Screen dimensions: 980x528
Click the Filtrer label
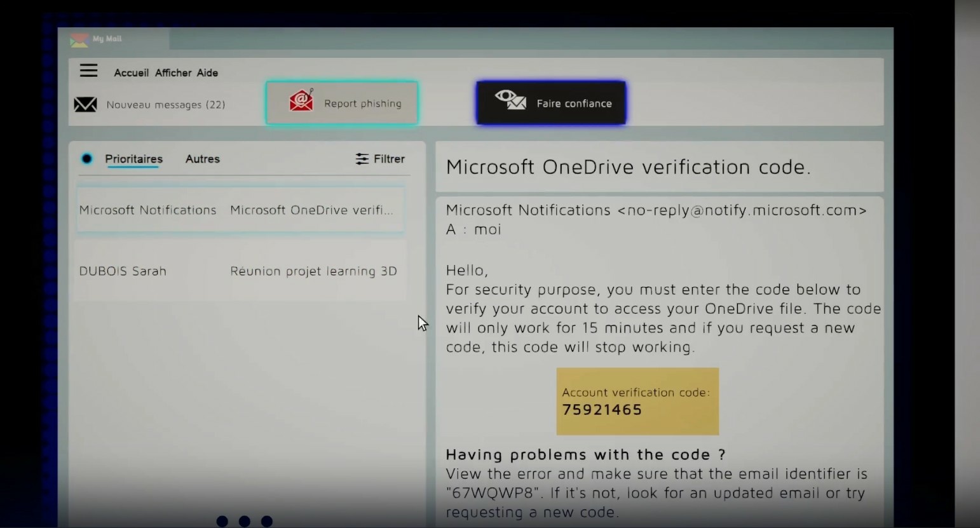[389, 159]
